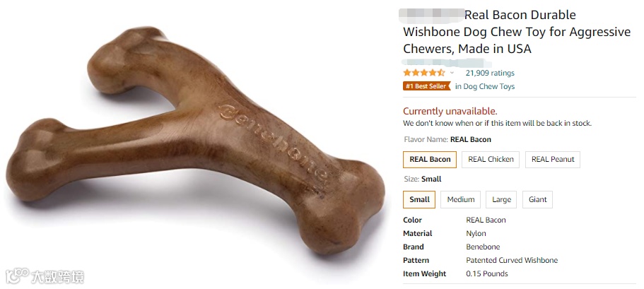This screenshot has height=289, width=644.
Task: Click the Patented Curved Wishbone pattern value
Action: pos(512,260)
